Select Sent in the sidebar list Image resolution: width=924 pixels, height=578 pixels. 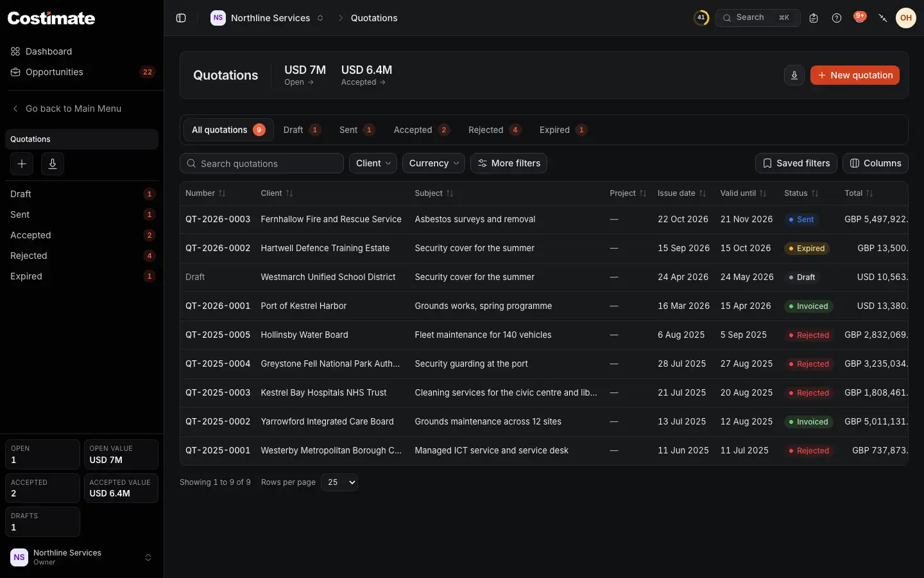click(81, 215)
